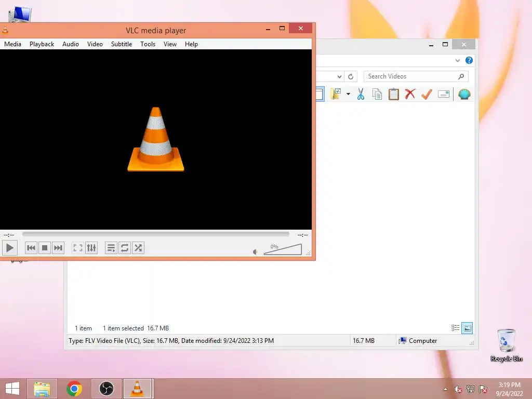532x399 pixels.
Task: Launch Google Chrome from taskbar
Action: click(74, 389)
